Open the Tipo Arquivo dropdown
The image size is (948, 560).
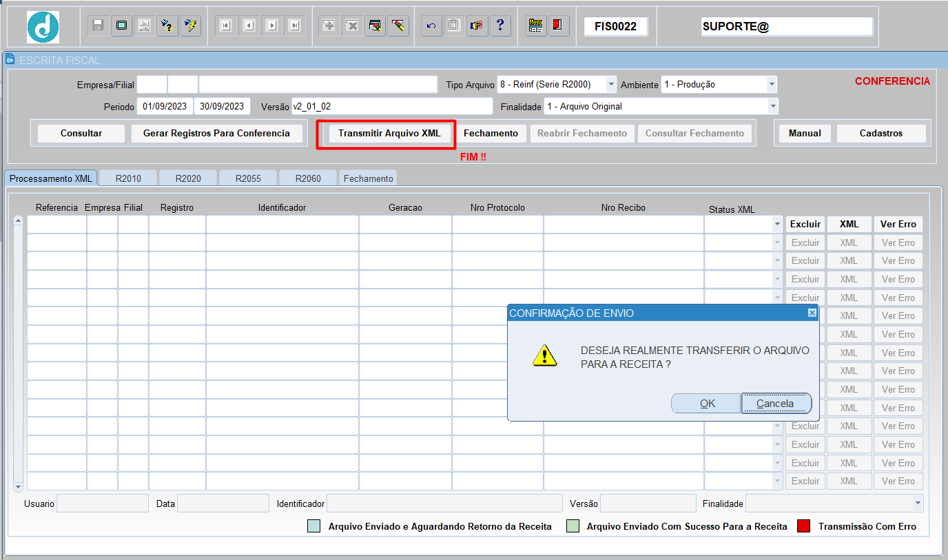(x=611, y=84)
